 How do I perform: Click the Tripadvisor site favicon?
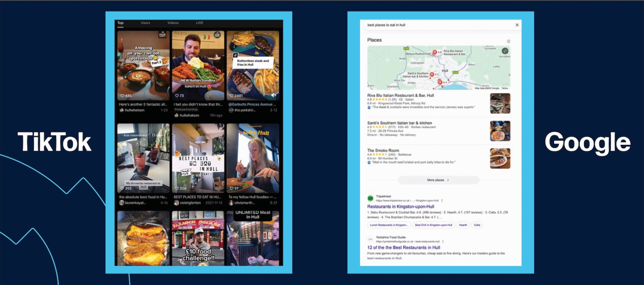tap(370, 198)
